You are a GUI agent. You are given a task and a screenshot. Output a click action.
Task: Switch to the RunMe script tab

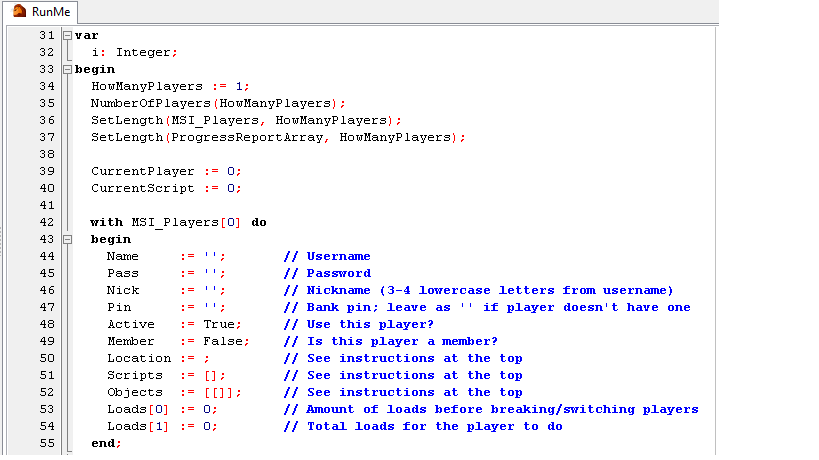[x=49, y=11]
